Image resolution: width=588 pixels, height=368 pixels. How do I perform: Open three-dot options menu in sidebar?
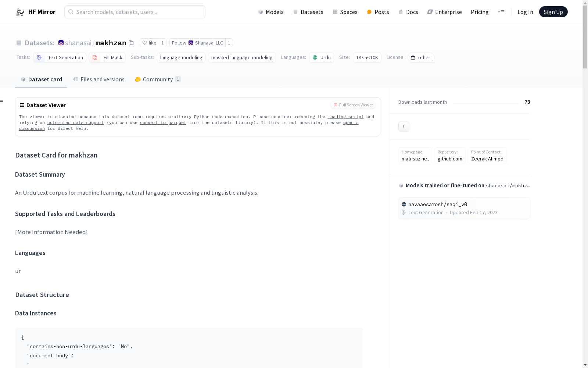[x=404, y=127]
